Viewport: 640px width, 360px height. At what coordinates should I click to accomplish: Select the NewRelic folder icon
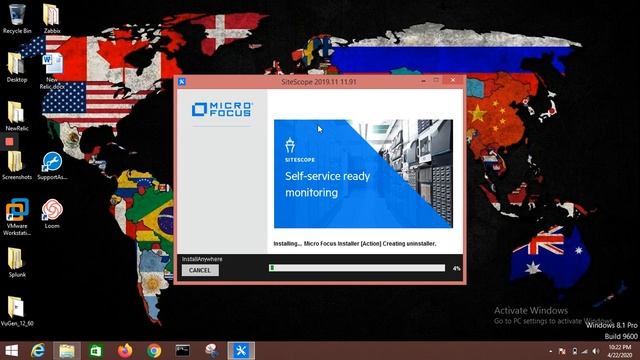(x=17, y=116)
